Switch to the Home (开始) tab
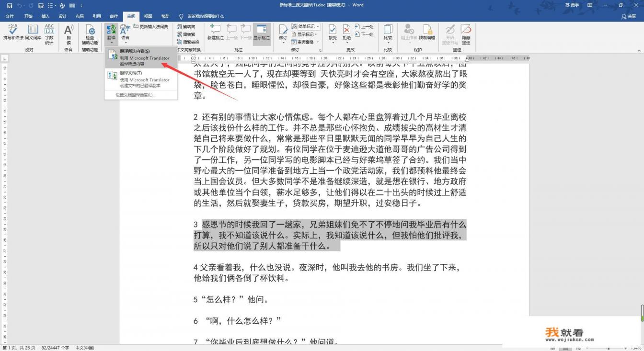 tap(28, 16)
